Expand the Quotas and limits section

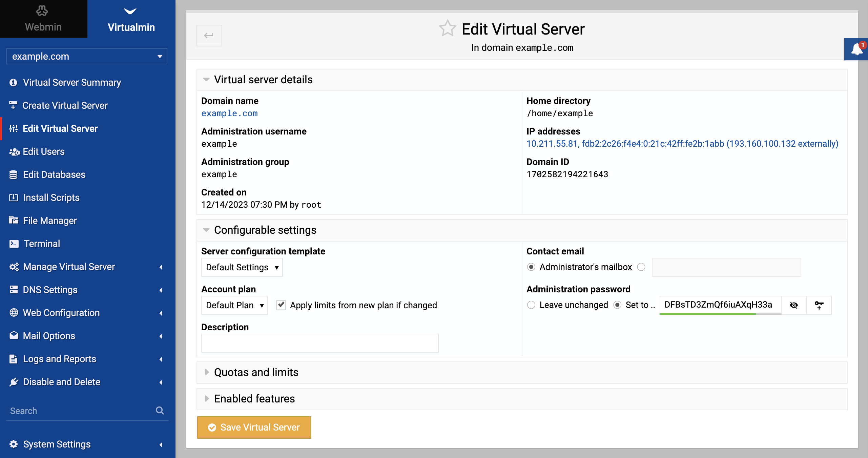click(x=207, y=372)
